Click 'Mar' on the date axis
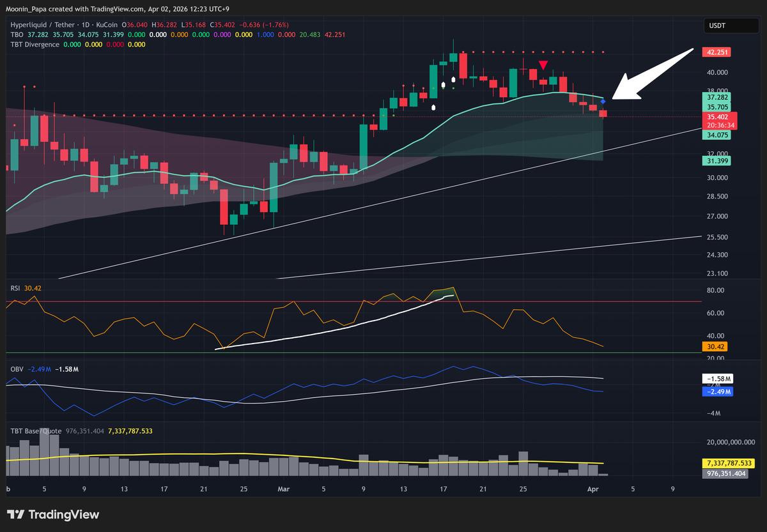 click(x=283, y=490)
